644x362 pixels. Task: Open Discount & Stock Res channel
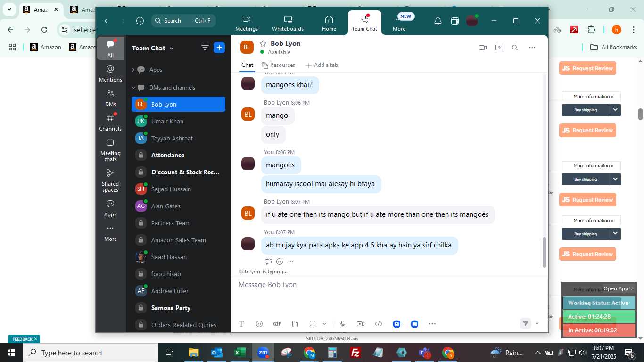point(178,172)
